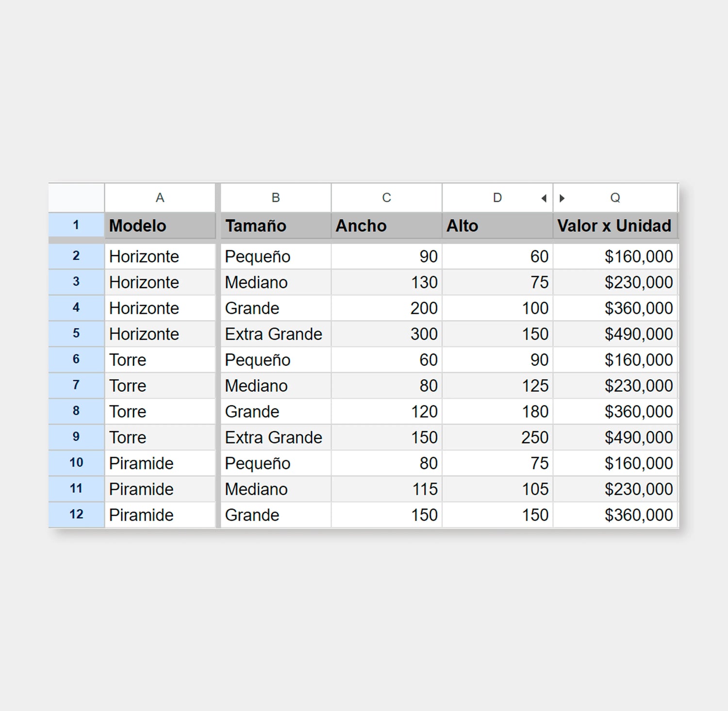The image size is (728, 711).
Task: Select cell with Extra Grande in row 9
Action: 275,437
